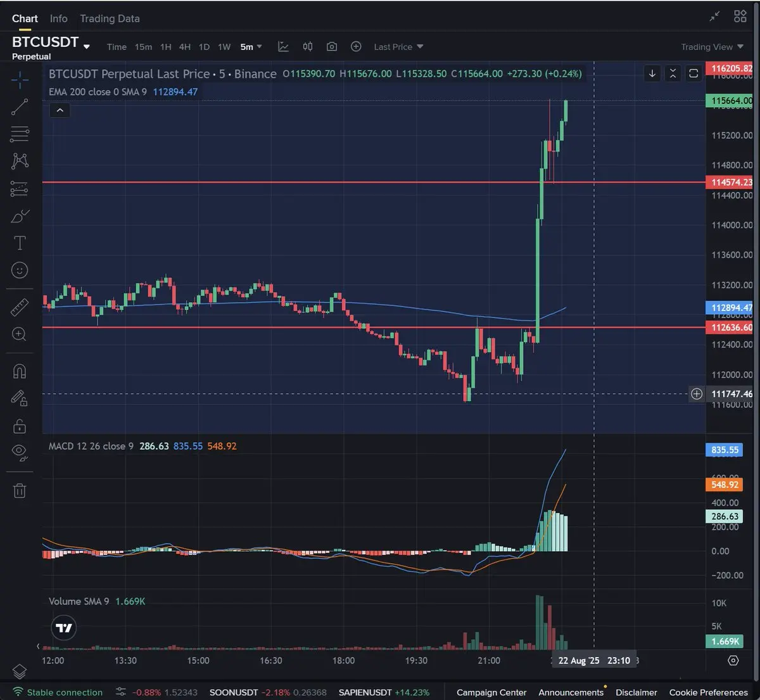Select the 1W interval
This screenshot has height=700, width=760.
224,47
